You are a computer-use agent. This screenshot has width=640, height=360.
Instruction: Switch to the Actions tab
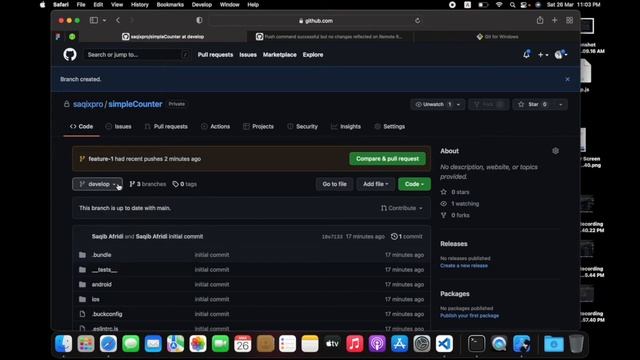(216, 127)
